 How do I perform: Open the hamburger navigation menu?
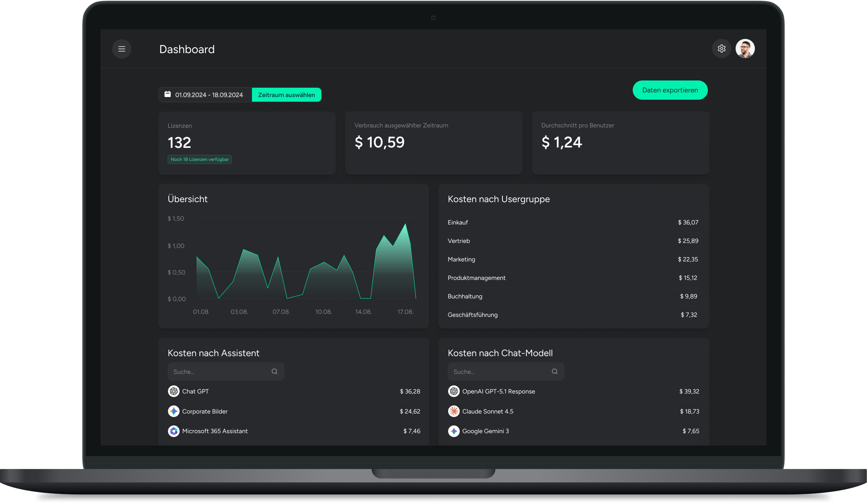pos(121,49)
